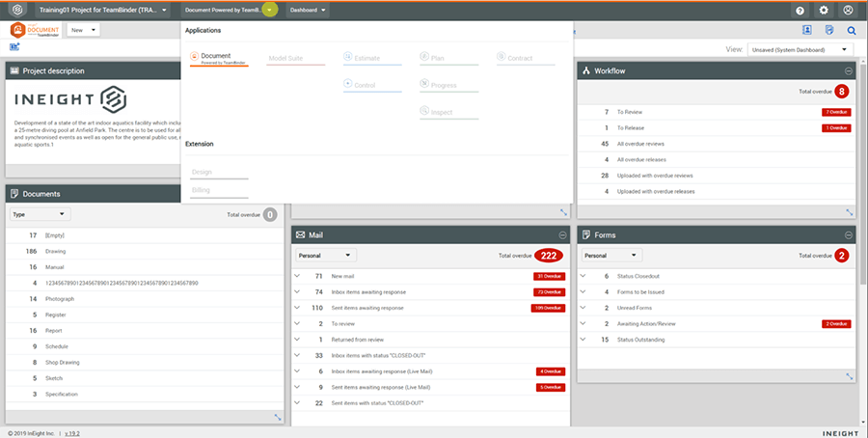Screen dimensions: 868x438
Task: Open Returned from review mail row
Action: coord(431,340)
